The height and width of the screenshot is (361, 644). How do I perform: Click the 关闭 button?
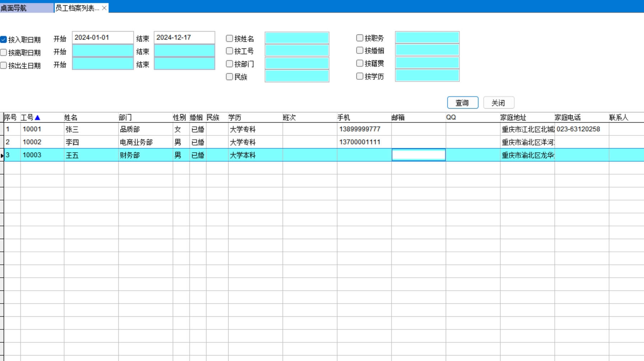coord(498,103)
